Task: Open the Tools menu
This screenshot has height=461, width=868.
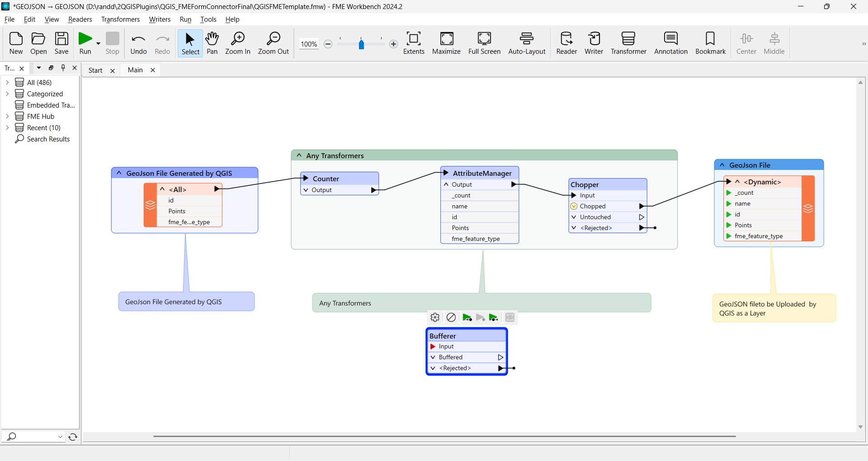Action: (x=208, y=19)
